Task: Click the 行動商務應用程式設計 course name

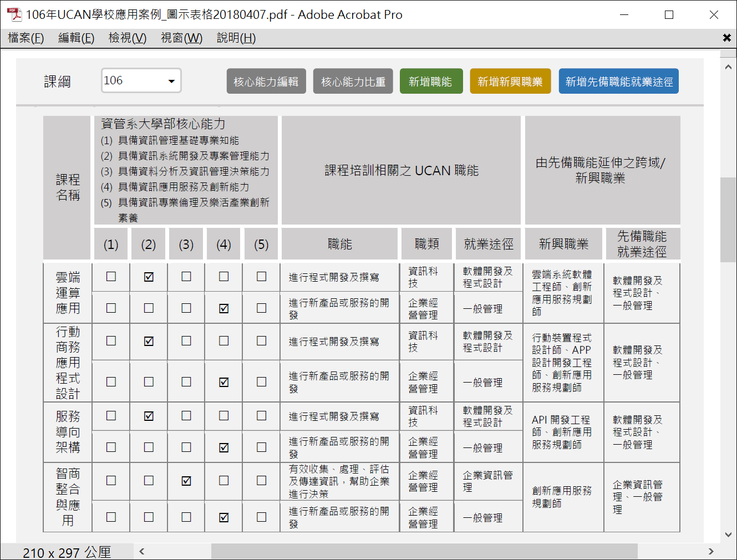Action: [68, 363]
